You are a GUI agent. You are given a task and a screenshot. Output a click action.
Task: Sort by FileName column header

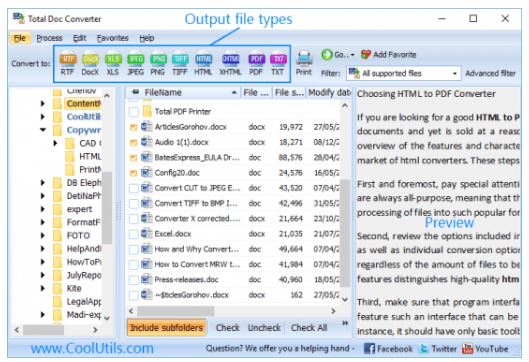[x=184, y=92]
